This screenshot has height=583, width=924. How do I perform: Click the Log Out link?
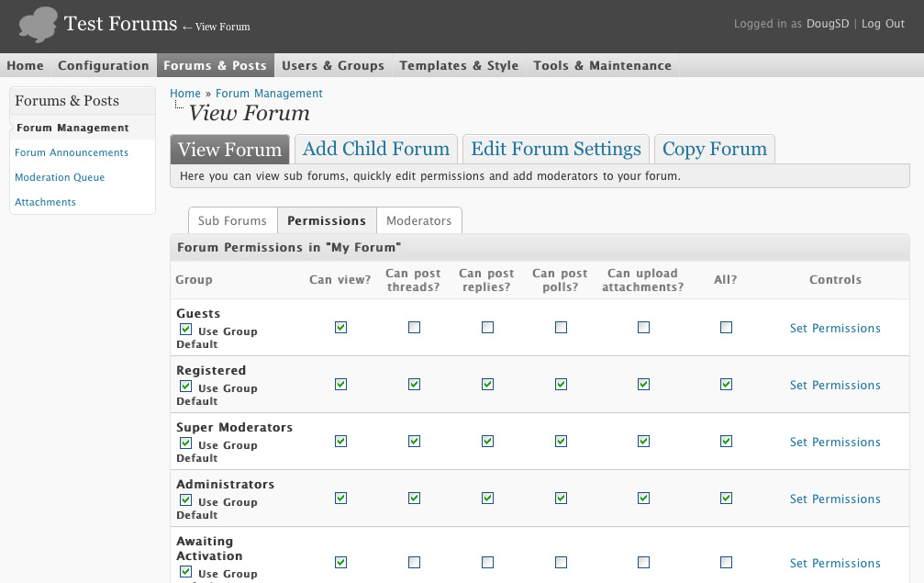pyautogui.click(x=883, y=24)
